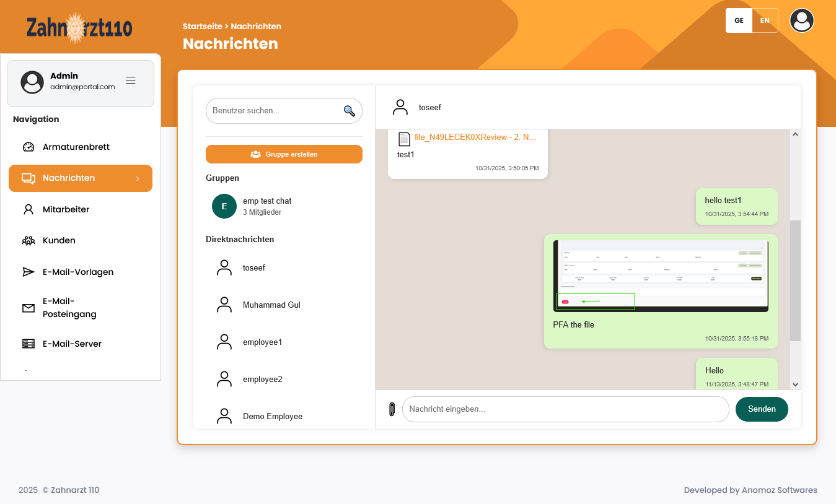Click the Gruppe erstellen button

(284, 154)
